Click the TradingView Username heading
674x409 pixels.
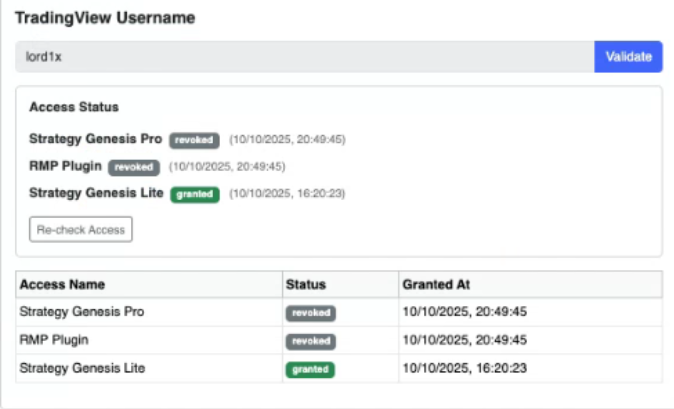coord(105,18)
